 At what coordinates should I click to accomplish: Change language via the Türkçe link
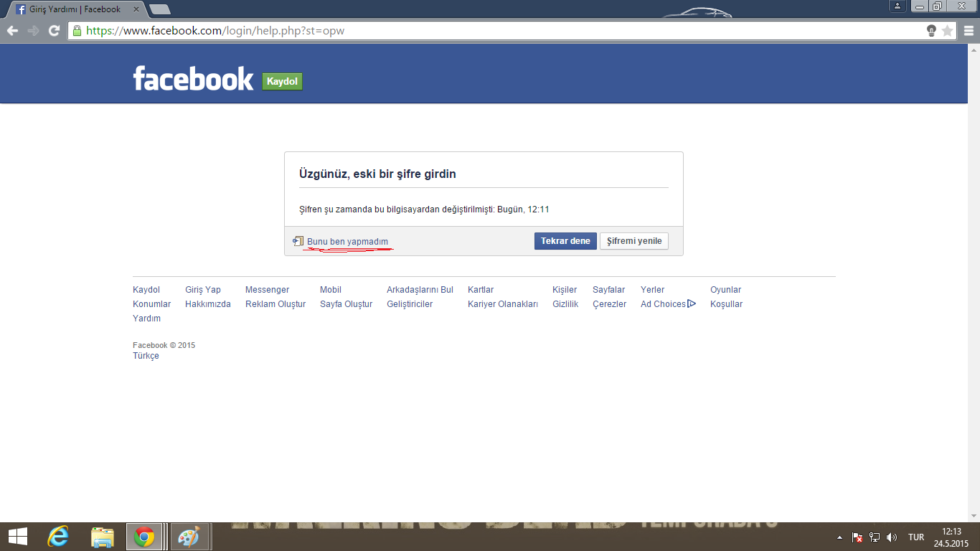click(x=146, y=356)
